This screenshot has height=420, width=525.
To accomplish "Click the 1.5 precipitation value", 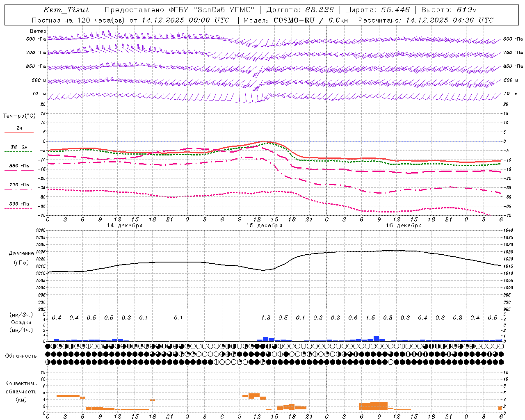I will 370,317.
